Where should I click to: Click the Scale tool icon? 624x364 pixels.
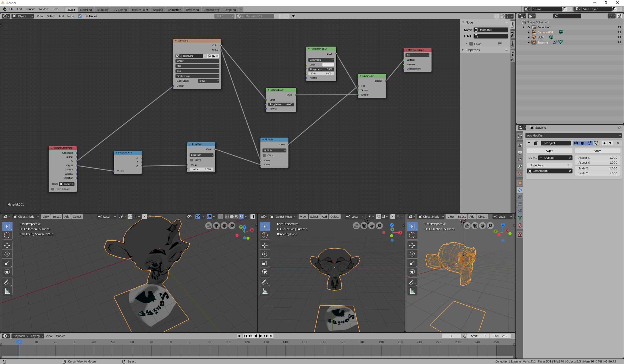7,263
